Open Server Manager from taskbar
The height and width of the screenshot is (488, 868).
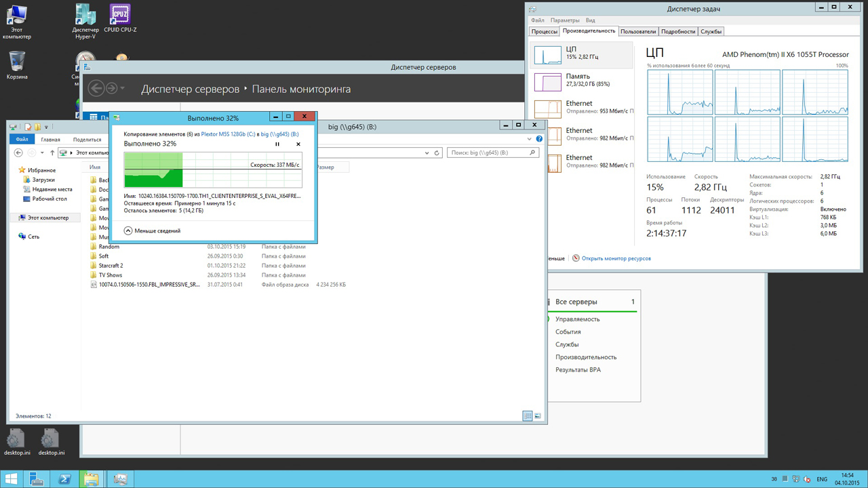point(37,479)
